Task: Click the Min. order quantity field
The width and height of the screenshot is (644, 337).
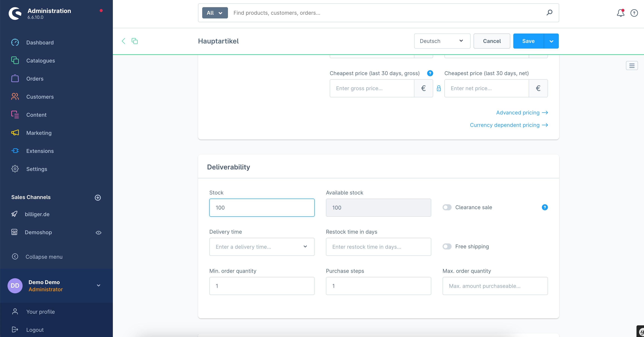Action: (x=262, y=286)
